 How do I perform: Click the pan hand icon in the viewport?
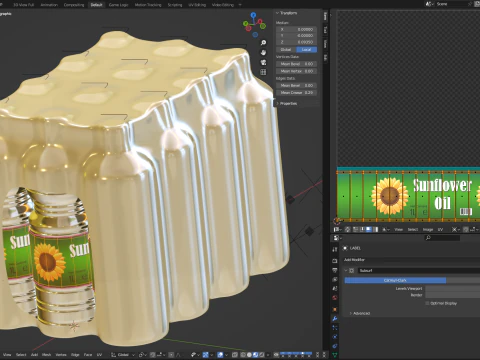263,52
